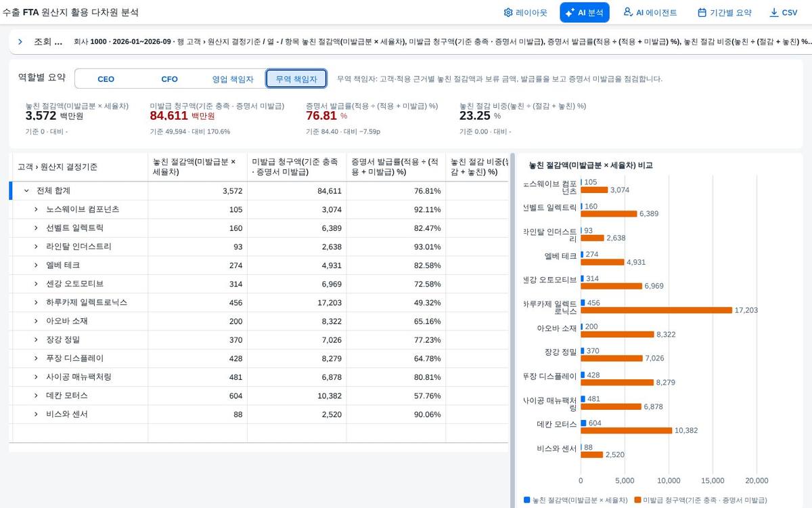Viewport: 812px width, 508px height.
Task: Open the 레이아웃 layout settings
Action: [x=526, y=12]
